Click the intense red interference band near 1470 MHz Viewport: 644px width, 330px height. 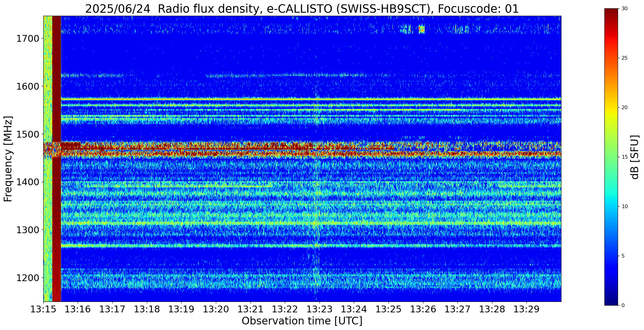pyautogui.click(x=302, y=150)
